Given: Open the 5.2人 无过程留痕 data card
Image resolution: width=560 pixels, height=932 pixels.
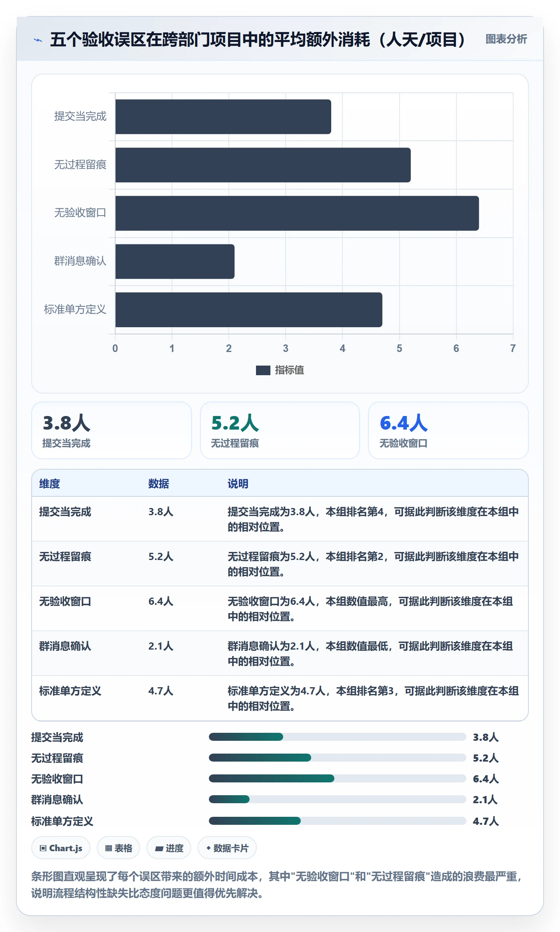Looking at the screenshot, I should click(280, 430).
